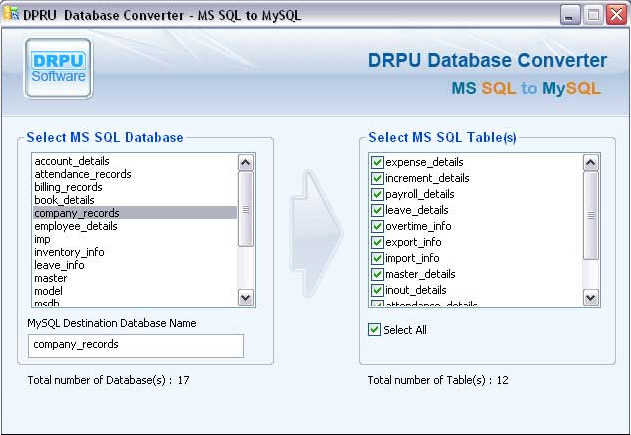Select attendance_records database
The height and width of the screenshot is (435, 631).
(135, 174)
